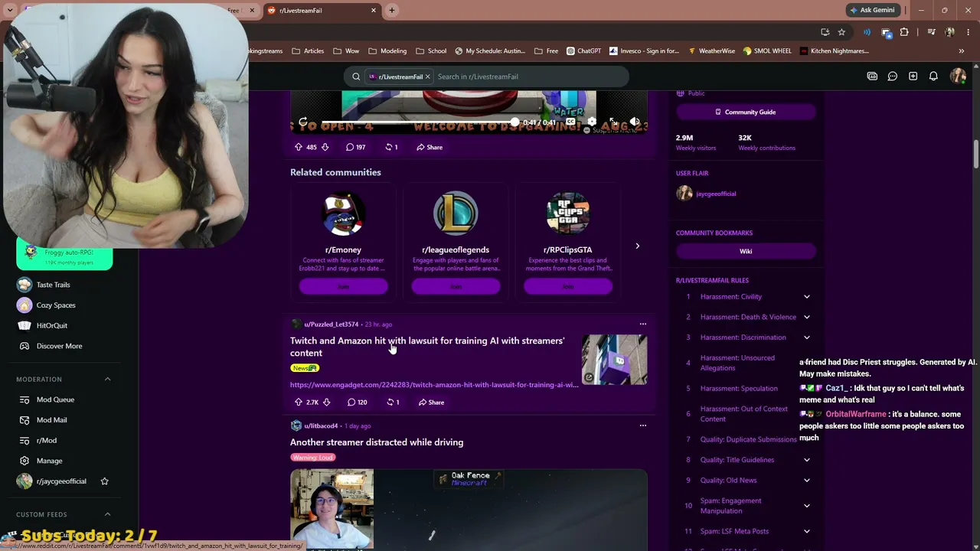The height and width of the screenshot is (551, 980).
Task: Open Reddit notifications bell
Action: tap(933, 77)
